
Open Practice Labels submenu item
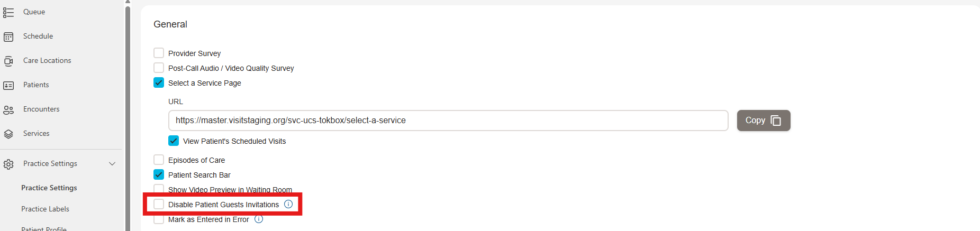(x=45, y=209)
